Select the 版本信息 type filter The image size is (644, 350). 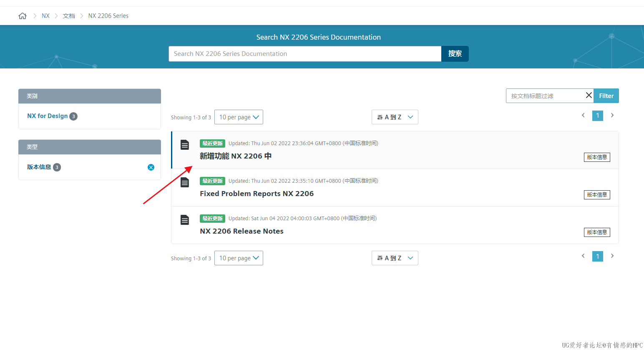(x=39, y=167)
